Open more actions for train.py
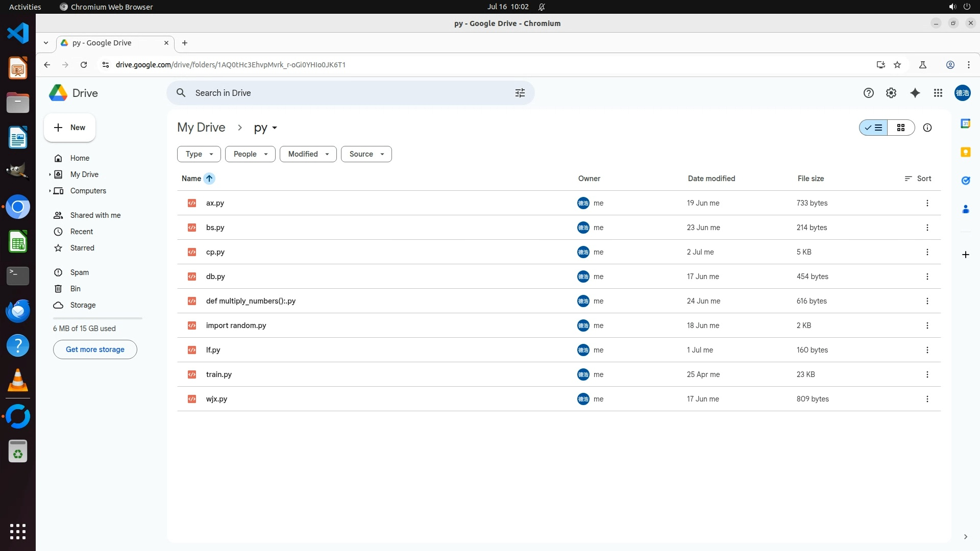980x551 pixels. click(x=927, y=374)
